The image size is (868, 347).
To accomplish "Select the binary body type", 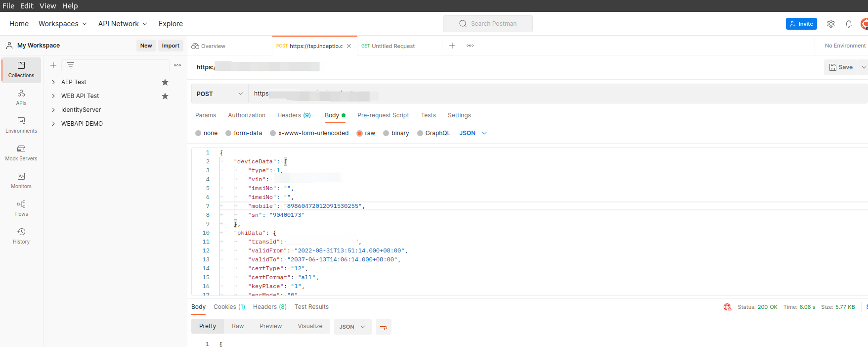I will tap(386, 133).
